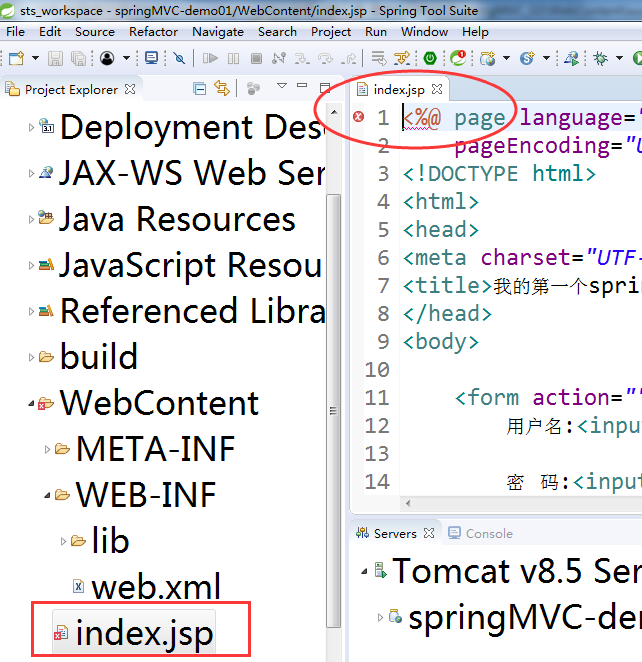Click the web services launch icon
The image size is (642, 662).
[572, 58]
